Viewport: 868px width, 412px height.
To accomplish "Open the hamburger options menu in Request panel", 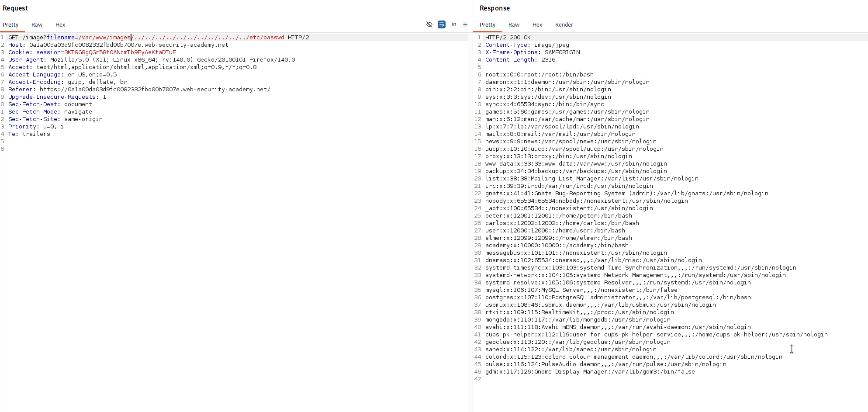I will click(465, 24).
